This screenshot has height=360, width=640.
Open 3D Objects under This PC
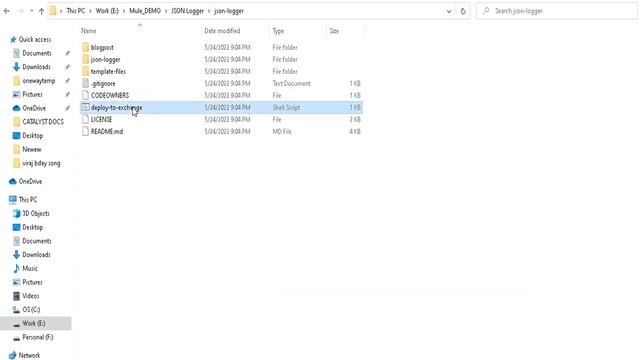(36, 213)
